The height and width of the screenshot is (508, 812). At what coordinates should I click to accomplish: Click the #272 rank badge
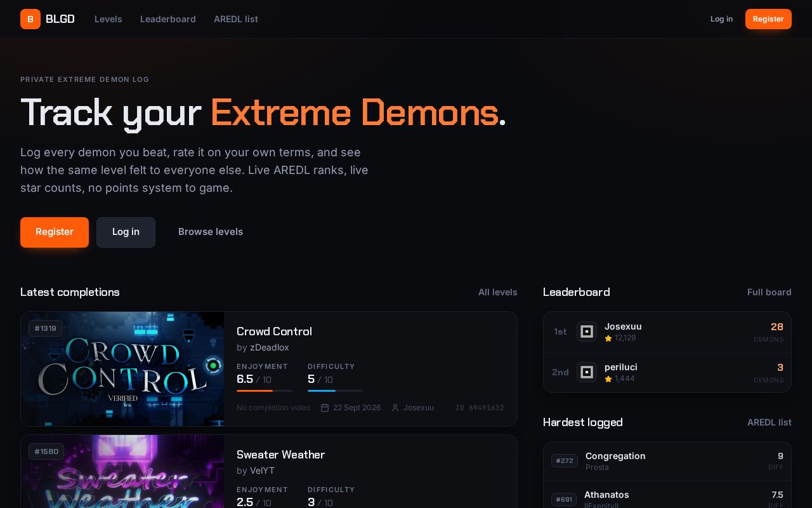click(565, 461)
